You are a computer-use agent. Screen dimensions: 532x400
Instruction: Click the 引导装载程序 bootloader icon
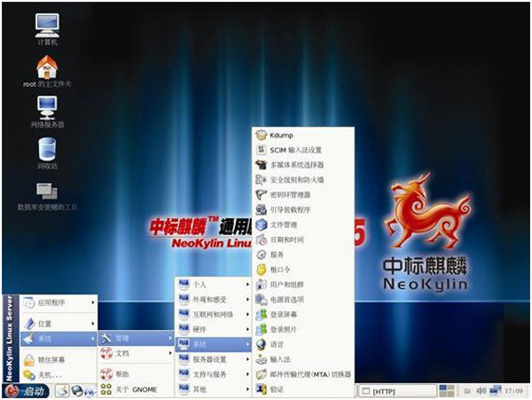(x=262, y=209)
